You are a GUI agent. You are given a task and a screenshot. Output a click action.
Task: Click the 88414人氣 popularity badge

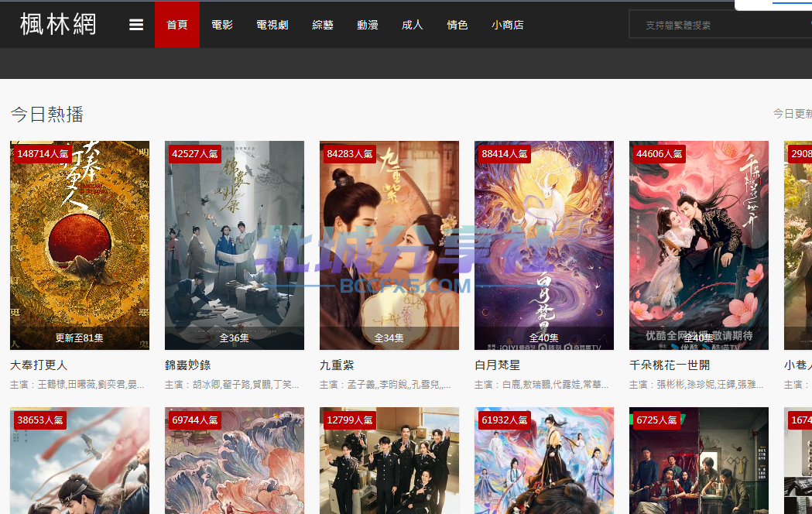(x=505, y=154)
